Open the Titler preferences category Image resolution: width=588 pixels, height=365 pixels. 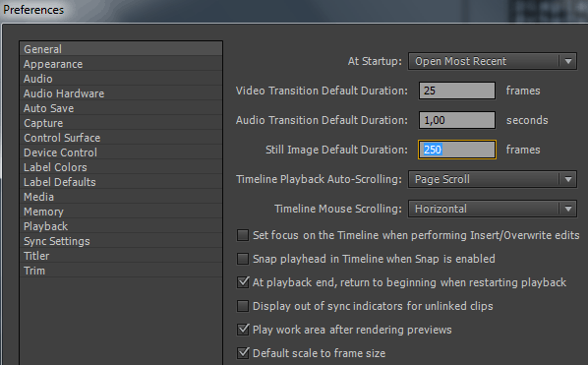pos(121,256)
